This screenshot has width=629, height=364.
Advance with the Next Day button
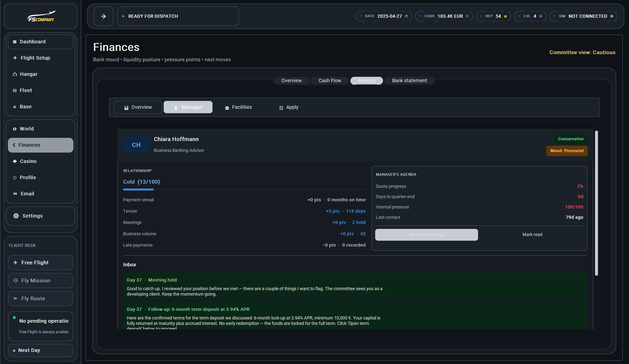[x=40, y=350]
